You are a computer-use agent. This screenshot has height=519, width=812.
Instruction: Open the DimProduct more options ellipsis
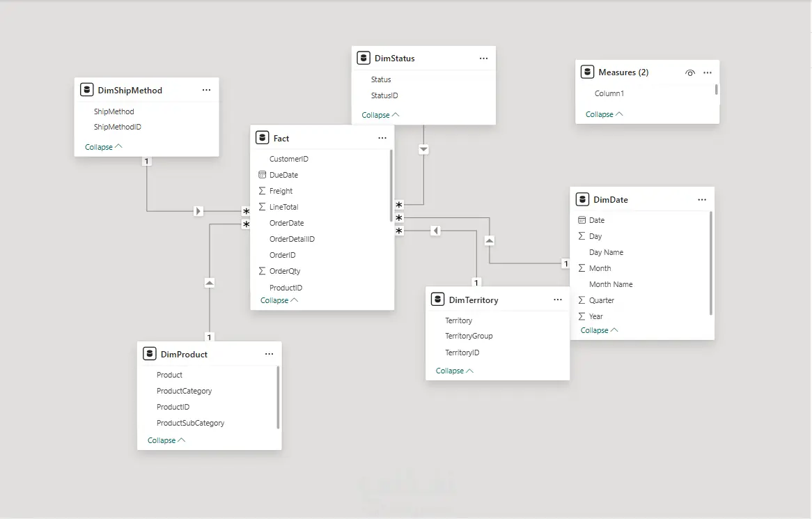269,354
